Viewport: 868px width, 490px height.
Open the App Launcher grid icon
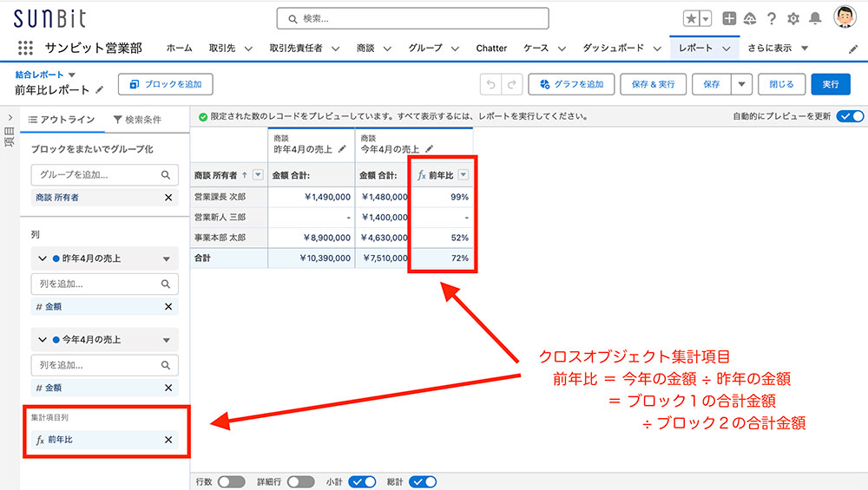(25, 49)
